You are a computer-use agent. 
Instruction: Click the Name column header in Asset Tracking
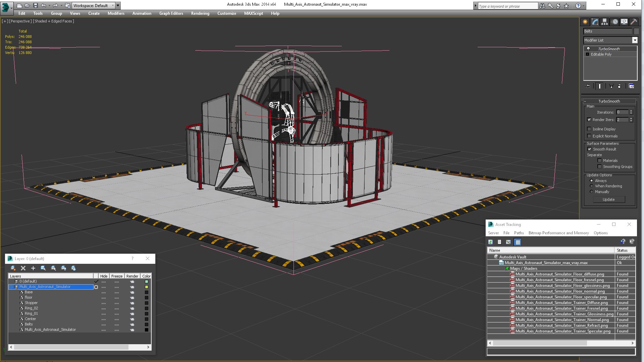pyautogui.click(x=550, y=250)
